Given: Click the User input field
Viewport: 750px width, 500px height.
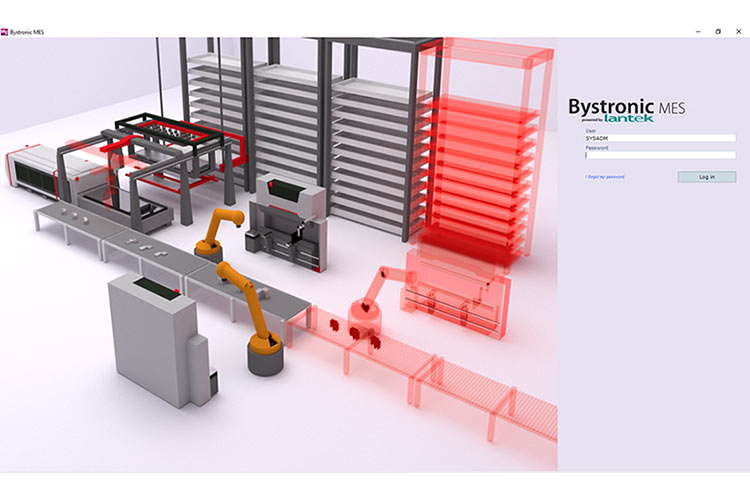Looking at the screenshot, I should coord(660,138).
